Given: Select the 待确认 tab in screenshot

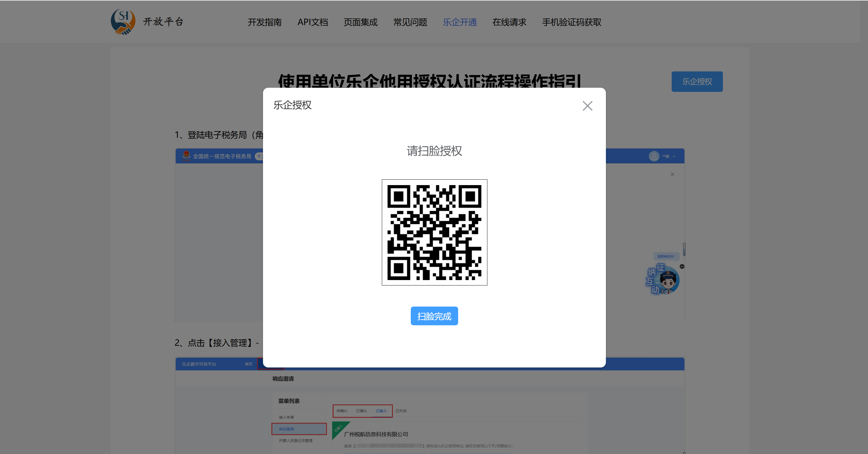Looking at the screenshot, I should pyautogui.click(x=342, y=411).
